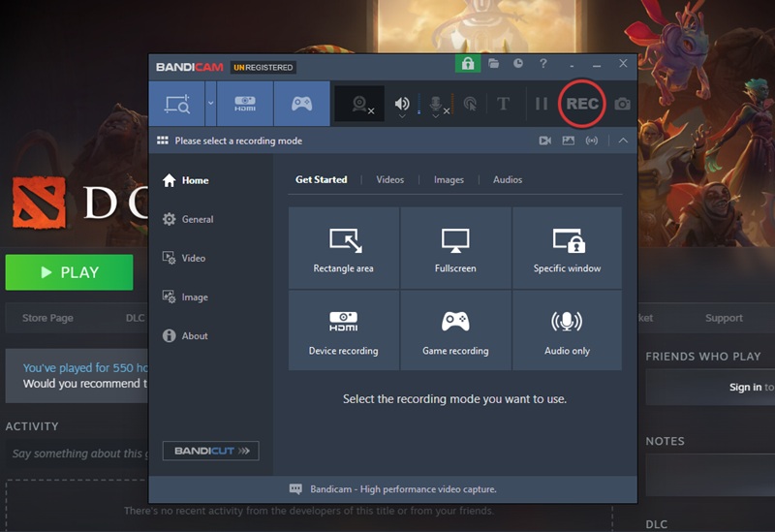Open General settings in sidebar
Screen dimensions: 775x532
(188, 219)
